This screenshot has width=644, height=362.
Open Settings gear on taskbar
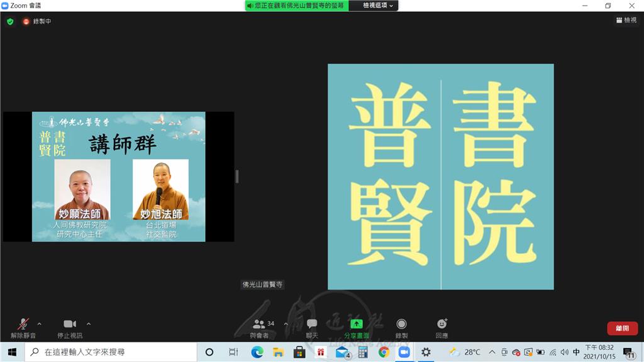(426, 352)
